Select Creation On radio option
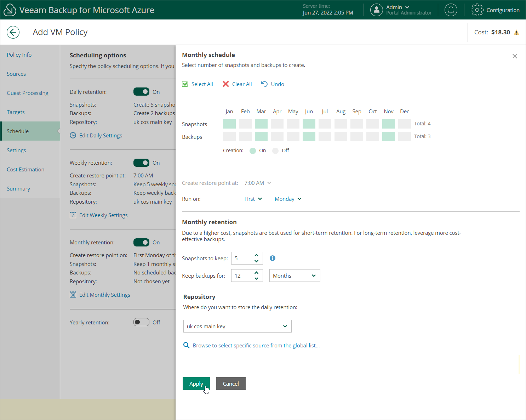This screenshot has width=526, height=420. [x=253, y=151]
